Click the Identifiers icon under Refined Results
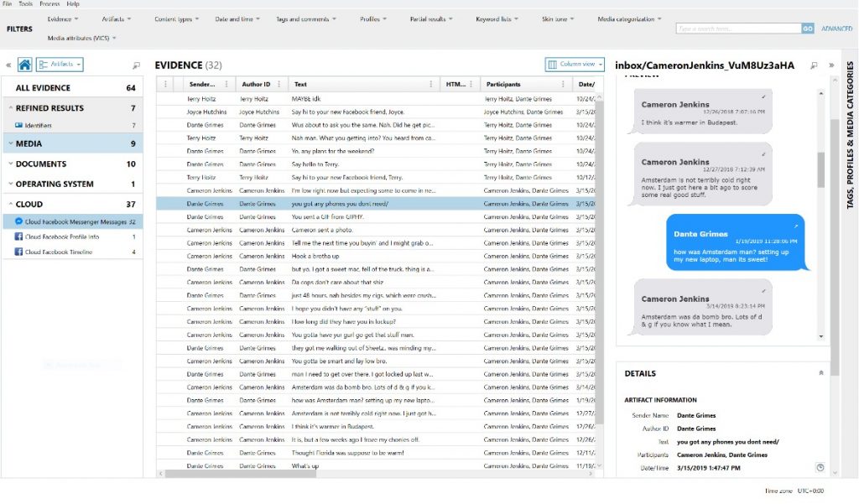The image size is (859, 504). [18, 126]
